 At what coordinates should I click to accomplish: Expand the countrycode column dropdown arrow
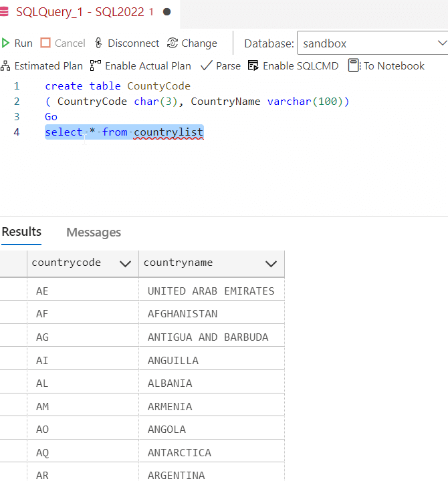pyautogui.click(x=125, y=264)
